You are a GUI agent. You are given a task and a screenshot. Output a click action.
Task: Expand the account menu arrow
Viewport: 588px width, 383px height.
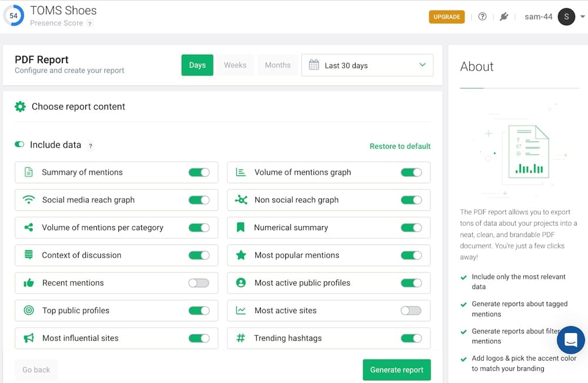pos(582,16)
